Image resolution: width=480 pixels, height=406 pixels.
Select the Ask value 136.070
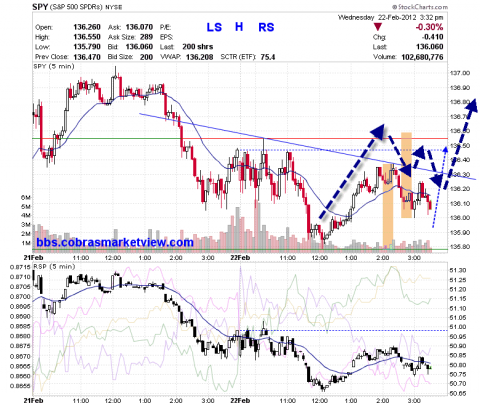point(139,27)
